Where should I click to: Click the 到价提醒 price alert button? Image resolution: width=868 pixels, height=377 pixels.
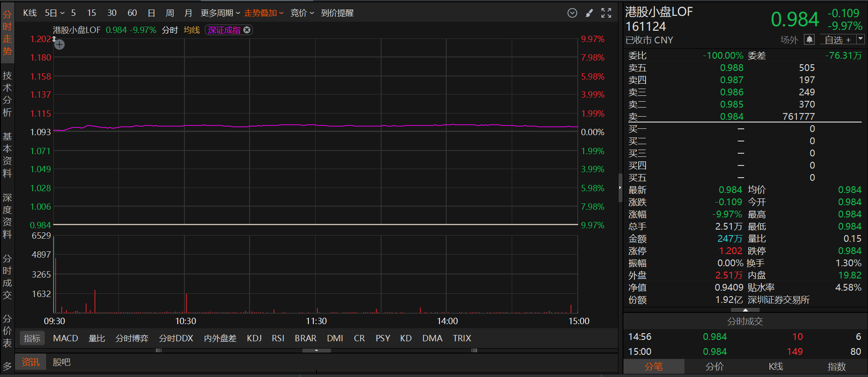click(337, 13)
